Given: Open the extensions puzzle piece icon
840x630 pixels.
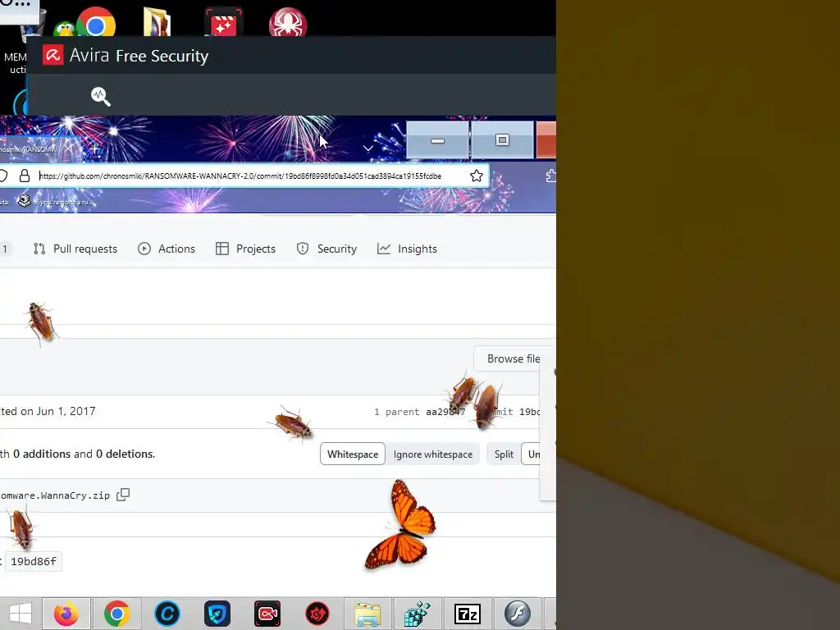Looking at the screenshot, I should pos(550,176).
